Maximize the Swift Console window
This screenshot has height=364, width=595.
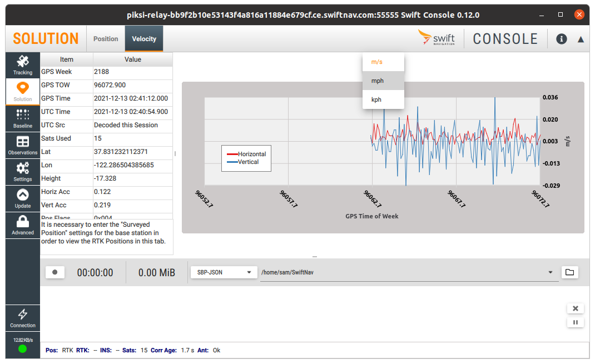point(561,14)
